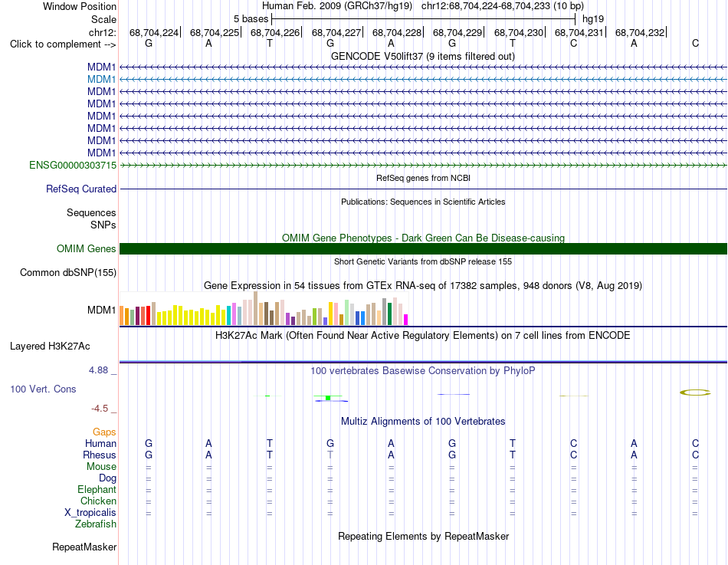Click the X_tropicalis alignment row label
The image size is (728, 565).
(x=90, y=513)
